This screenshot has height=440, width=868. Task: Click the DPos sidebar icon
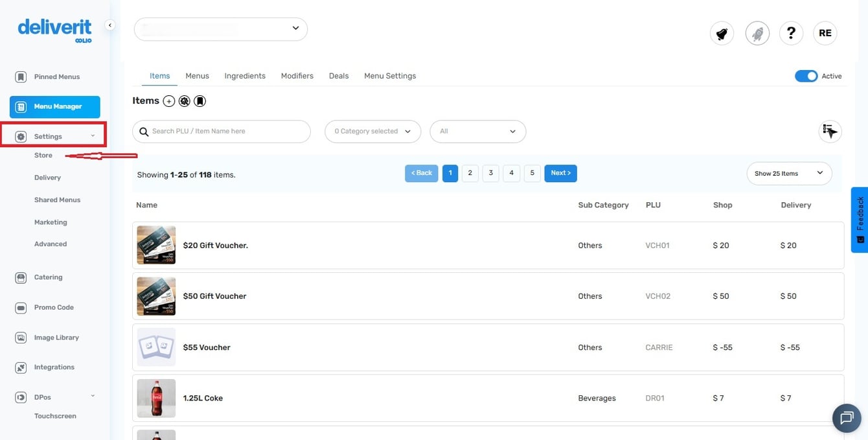[x=21, y=397]
